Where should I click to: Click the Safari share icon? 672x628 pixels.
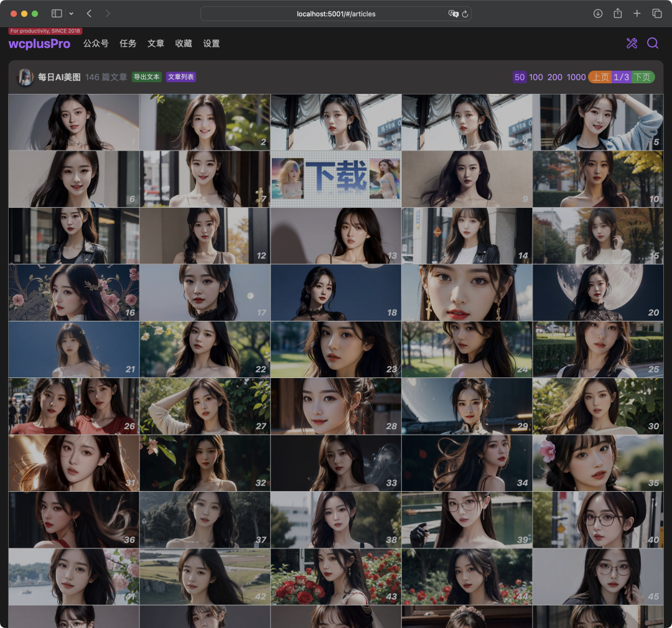[618, 14]
